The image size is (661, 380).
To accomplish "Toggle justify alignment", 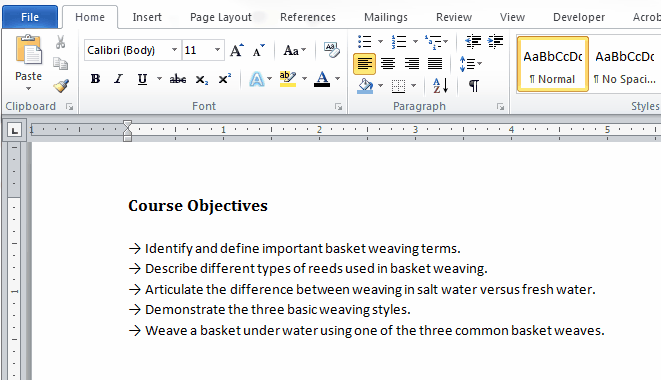I will tap(435, 64).
